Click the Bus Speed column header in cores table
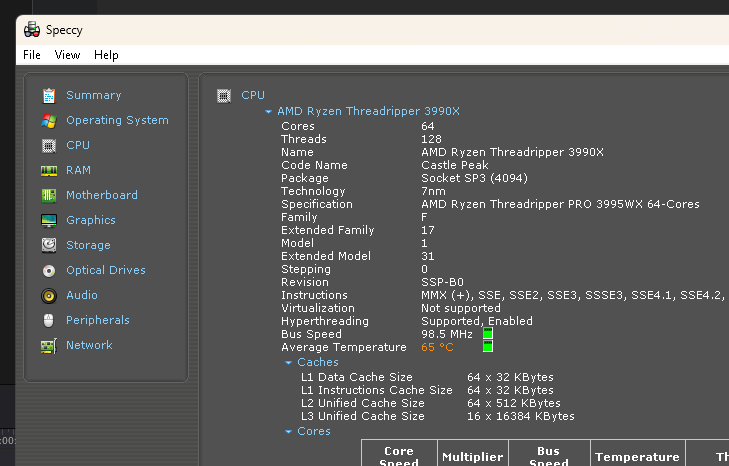Screen dimensions: 729x466 549,453
